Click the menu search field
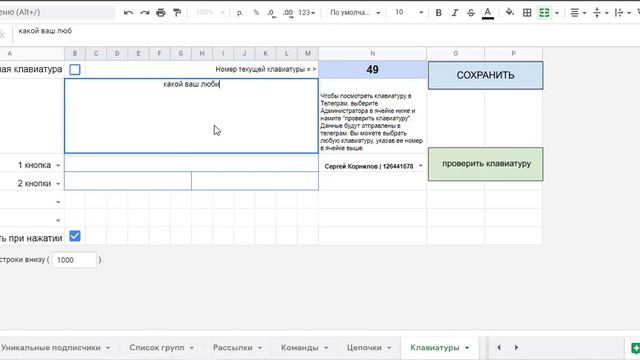The width and height of the screenshot is (640, 360). pos(57,12)
